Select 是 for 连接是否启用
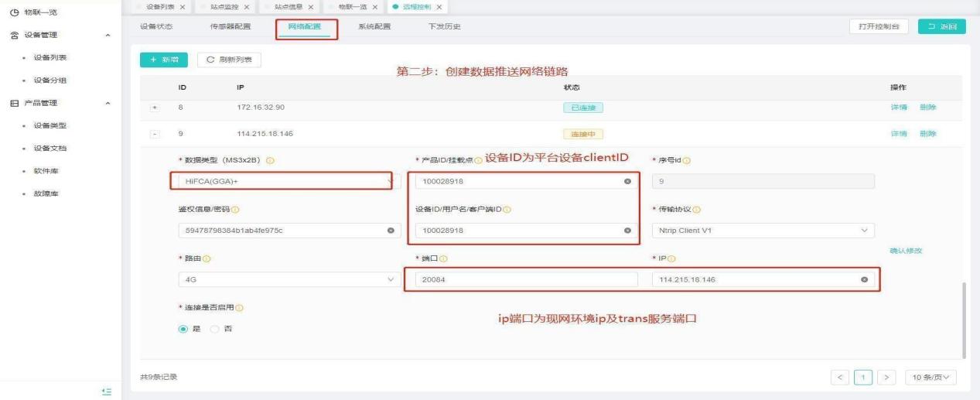Viewport: 980px width, 400px height. [183, 329]
